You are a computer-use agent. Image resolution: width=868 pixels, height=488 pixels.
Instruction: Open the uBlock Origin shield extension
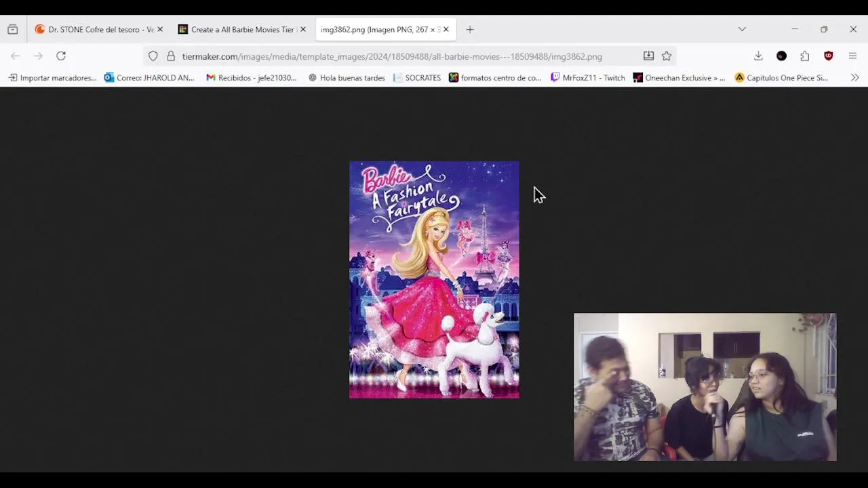(x=828, y=56)
